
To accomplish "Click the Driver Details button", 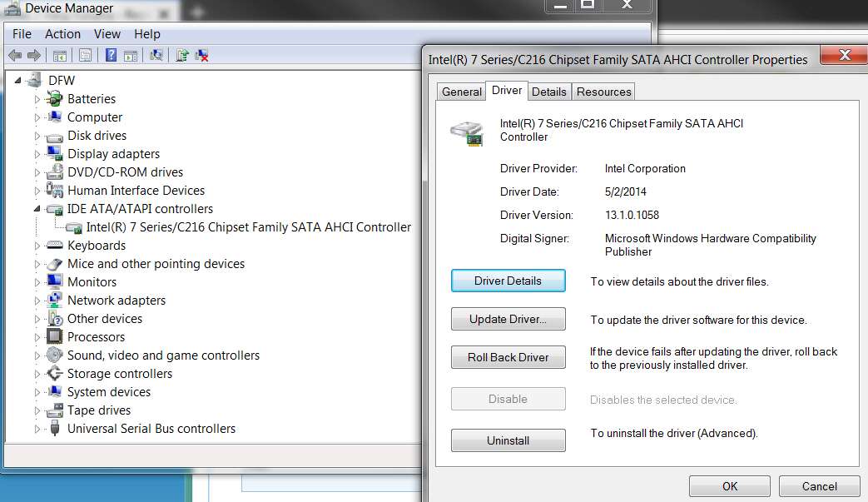I will tap(508, 281).
